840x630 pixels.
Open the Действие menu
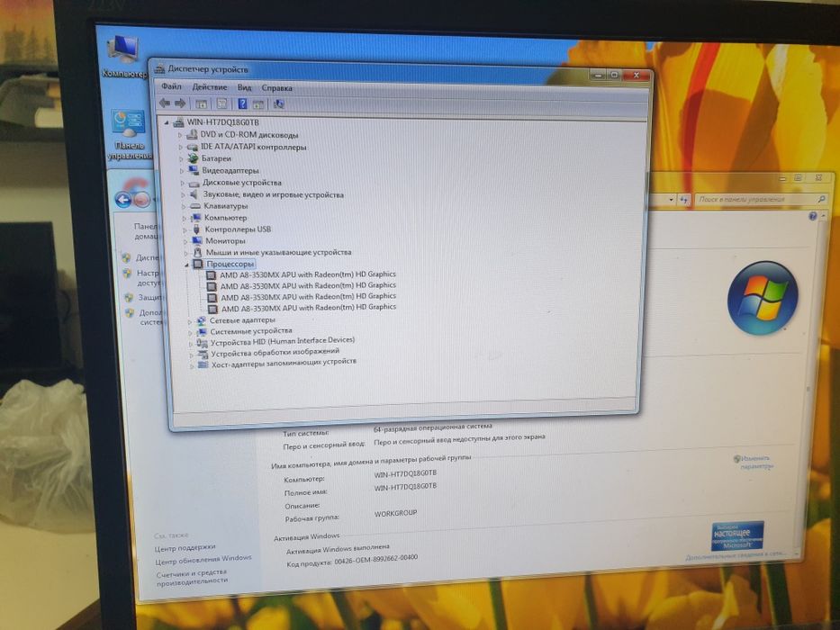pyautogui.click(x=210, y=86)
